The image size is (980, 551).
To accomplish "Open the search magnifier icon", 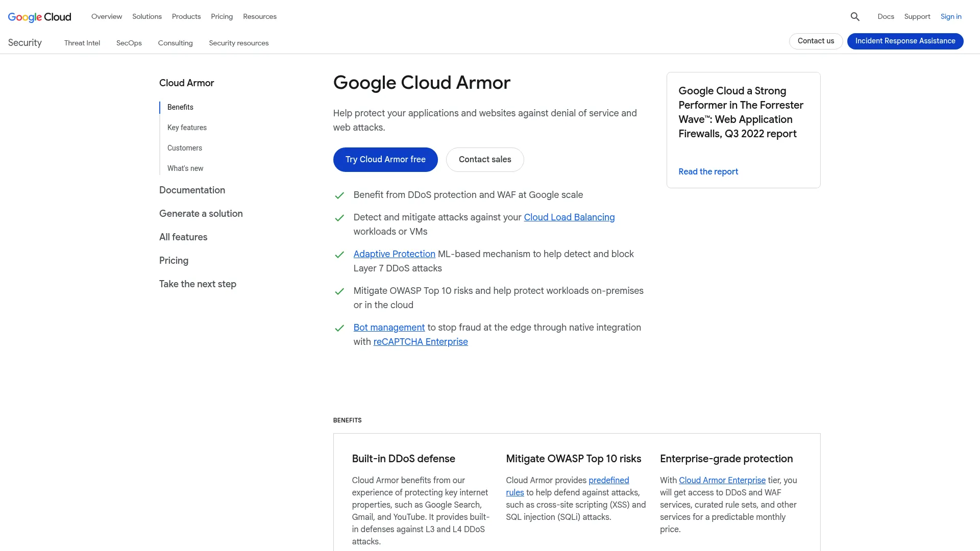I will coord(855,17).
